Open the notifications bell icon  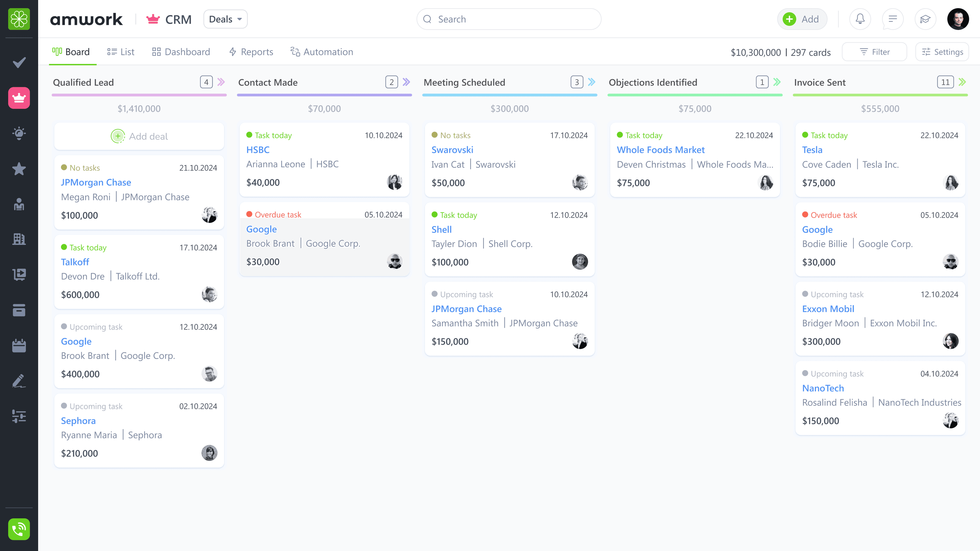click(860, 19)
